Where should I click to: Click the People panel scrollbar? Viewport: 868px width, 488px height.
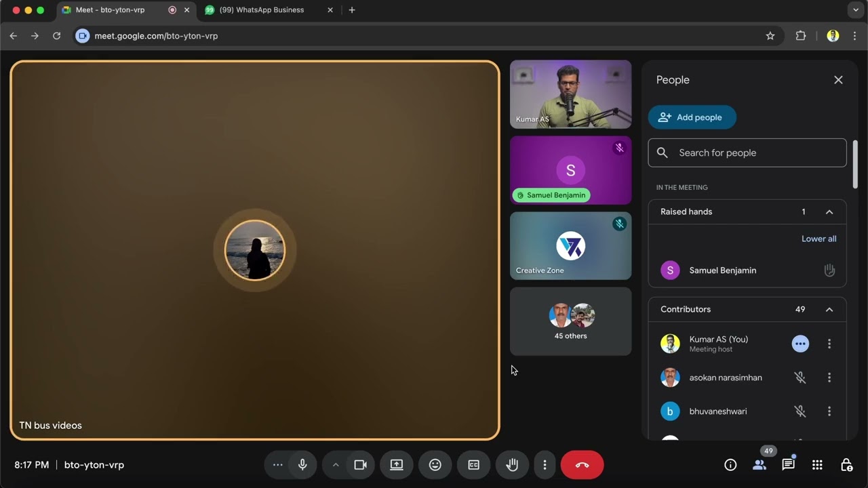(855, 165)
